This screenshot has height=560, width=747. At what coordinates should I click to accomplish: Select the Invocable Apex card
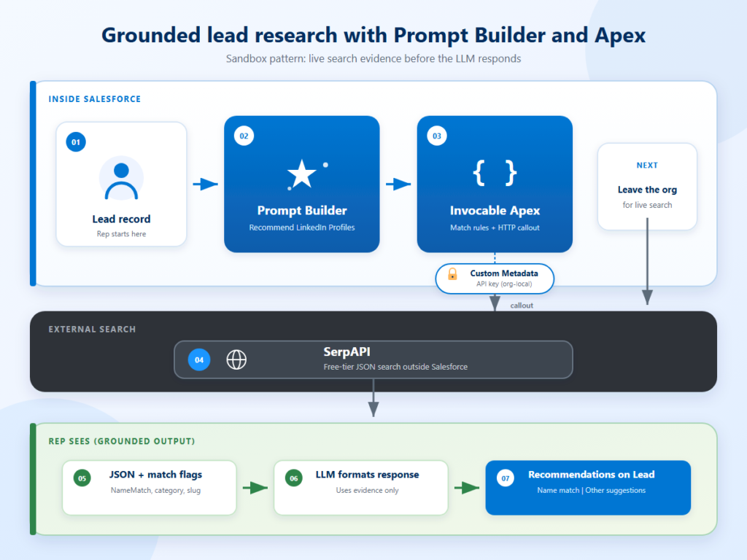tap(495, 184)
